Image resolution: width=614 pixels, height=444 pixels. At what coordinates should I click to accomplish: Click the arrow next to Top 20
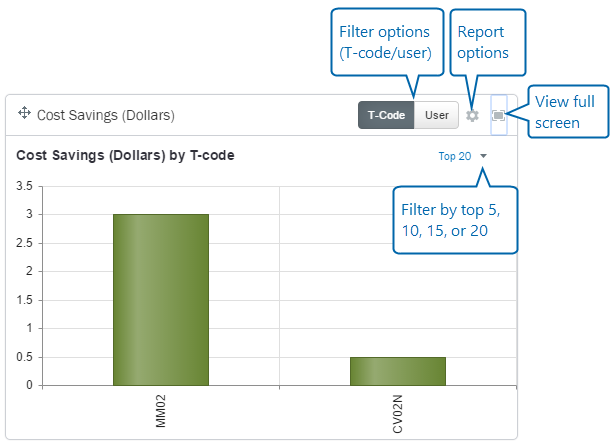click(x=484, y=156)
